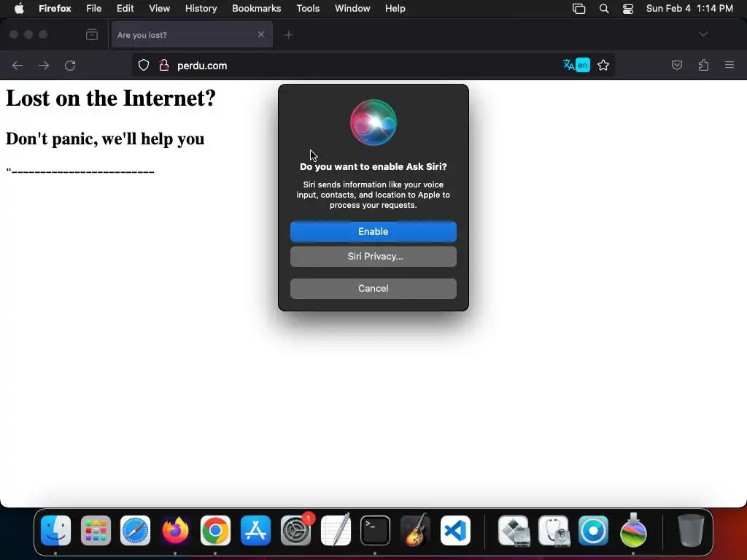
Task: Click 'Don't panic, we'll help you' text
Action: pos(105,139)
